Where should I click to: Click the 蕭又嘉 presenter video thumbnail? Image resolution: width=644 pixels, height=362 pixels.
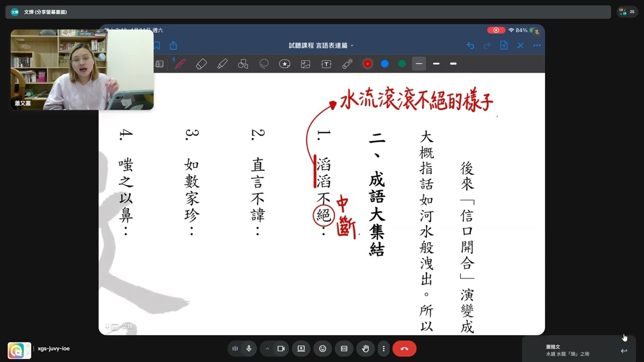(x=82, y=69)
